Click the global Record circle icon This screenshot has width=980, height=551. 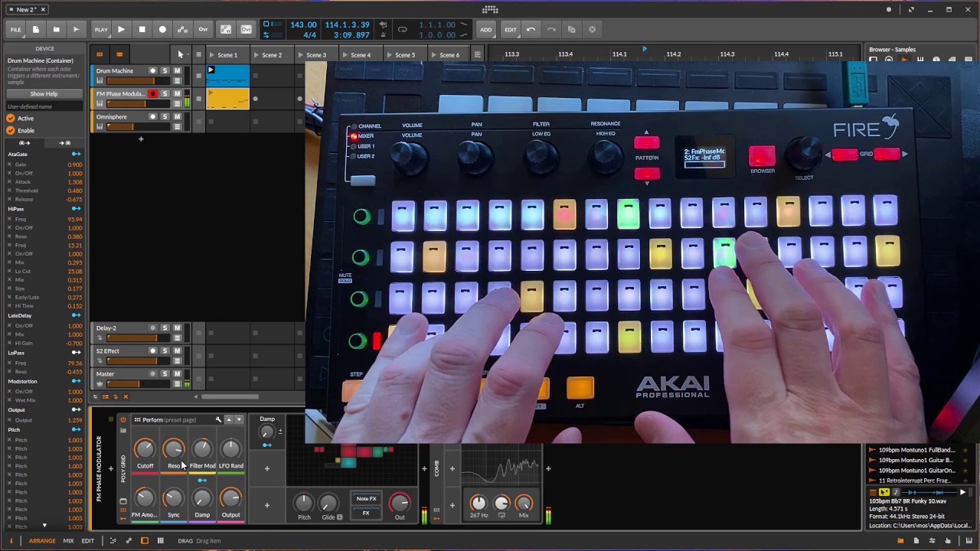point(162,29)
